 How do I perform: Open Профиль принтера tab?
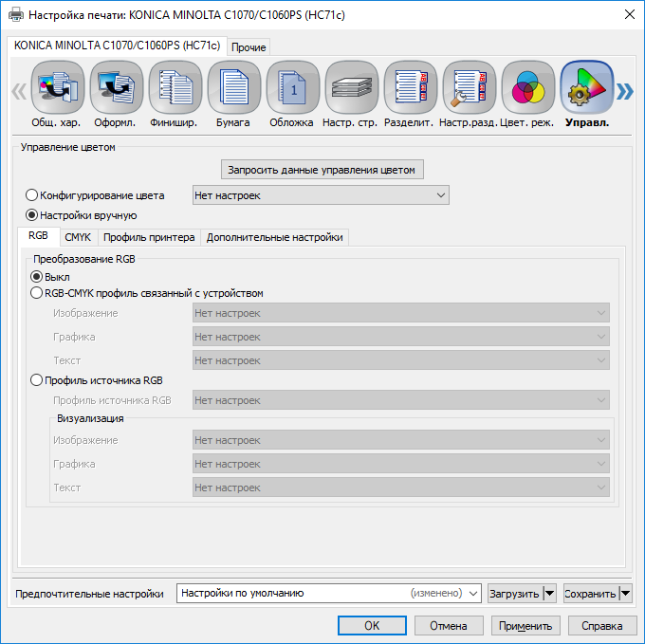tap(149, 237)
